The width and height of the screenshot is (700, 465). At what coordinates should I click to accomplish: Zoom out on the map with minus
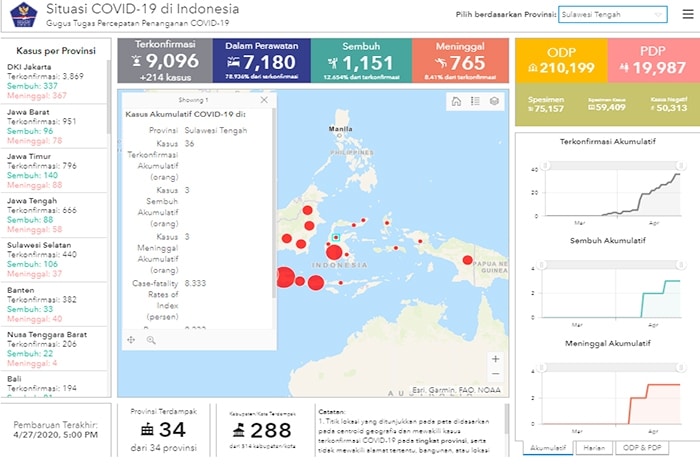click(496, 376)
